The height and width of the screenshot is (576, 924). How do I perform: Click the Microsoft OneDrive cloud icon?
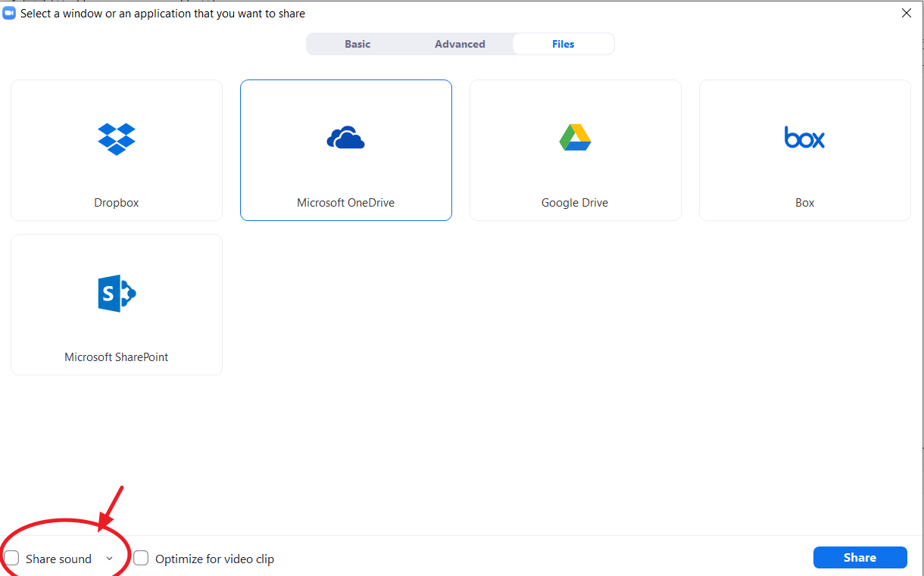(x=345, y=137)
